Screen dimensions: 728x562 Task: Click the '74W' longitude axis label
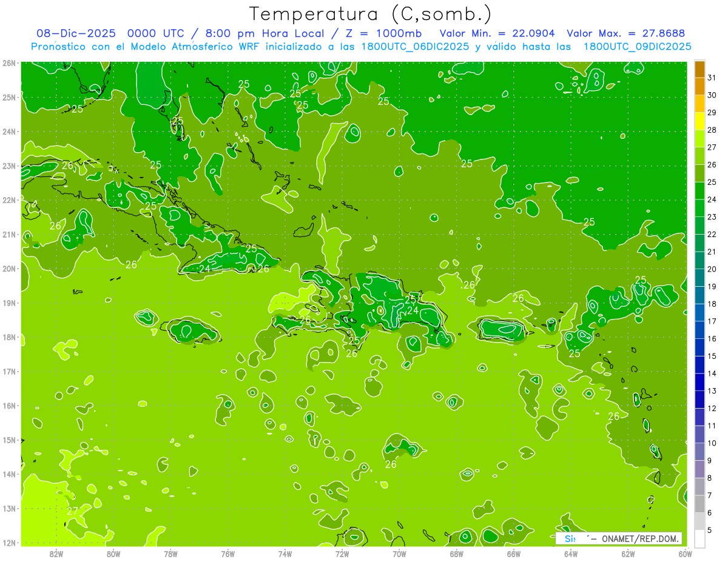pyautogui.click(x=285, y=553)
